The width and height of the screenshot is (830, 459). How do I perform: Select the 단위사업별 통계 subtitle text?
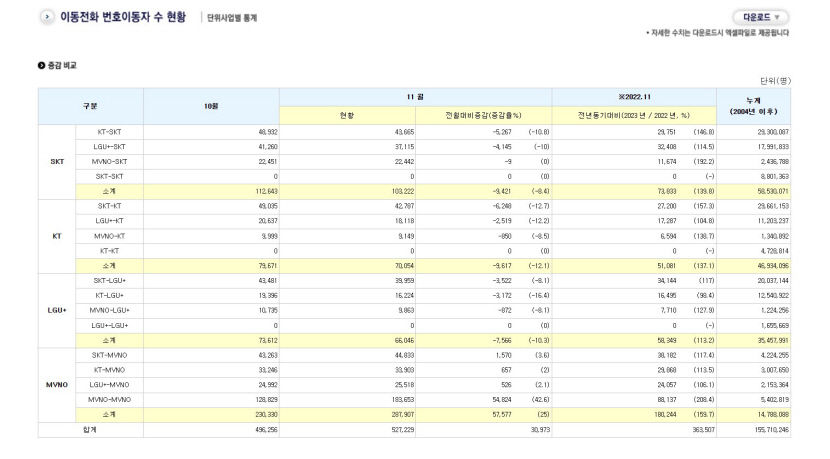click(232, 18)
